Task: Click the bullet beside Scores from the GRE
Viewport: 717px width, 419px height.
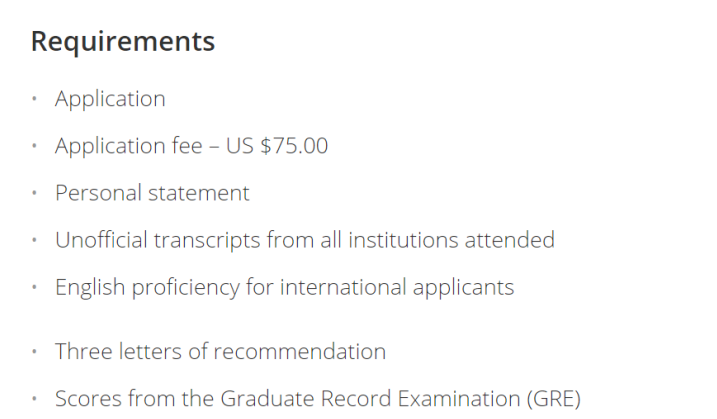Action: click(34, 399)
